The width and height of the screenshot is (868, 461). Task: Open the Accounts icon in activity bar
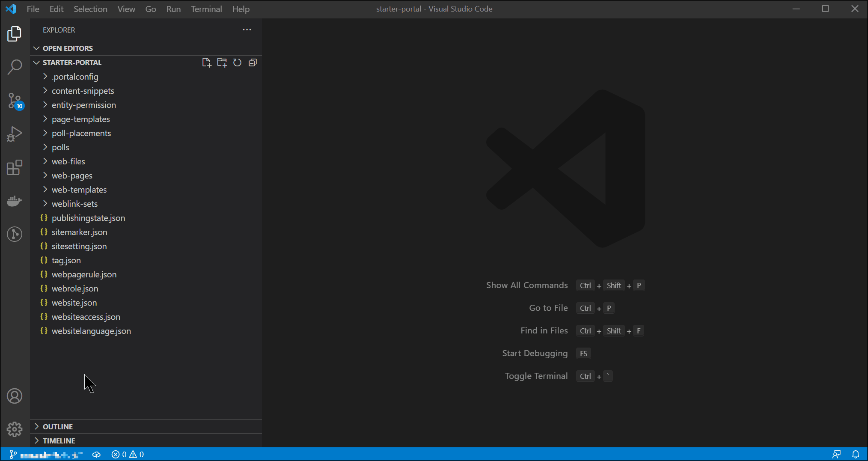point(15,396)
